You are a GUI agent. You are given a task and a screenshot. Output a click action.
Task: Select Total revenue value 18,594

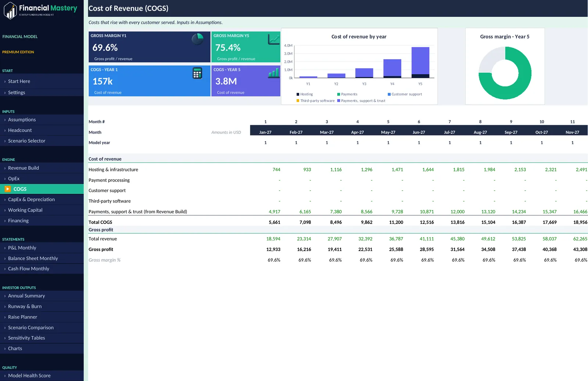click(273, 239)
